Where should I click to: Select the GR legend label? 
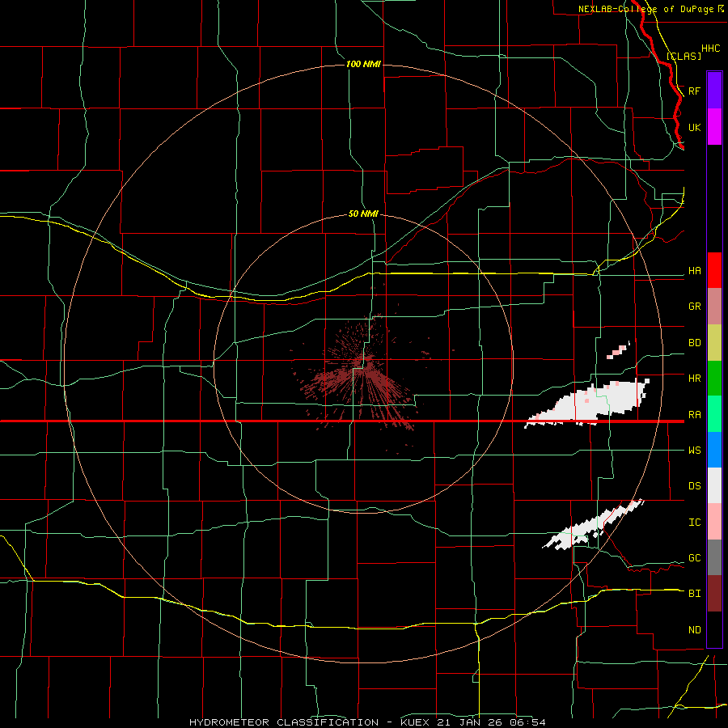(694, 307)
